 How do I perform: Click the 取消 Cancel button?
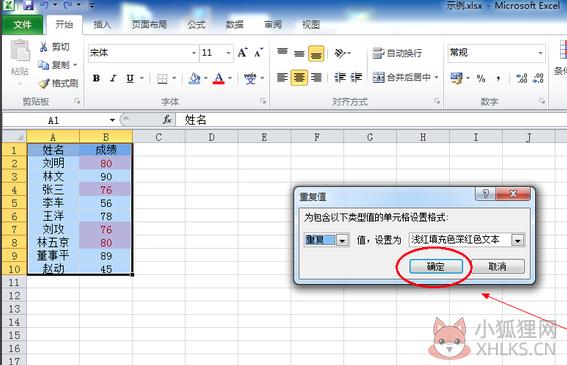[x=498, y=267]
